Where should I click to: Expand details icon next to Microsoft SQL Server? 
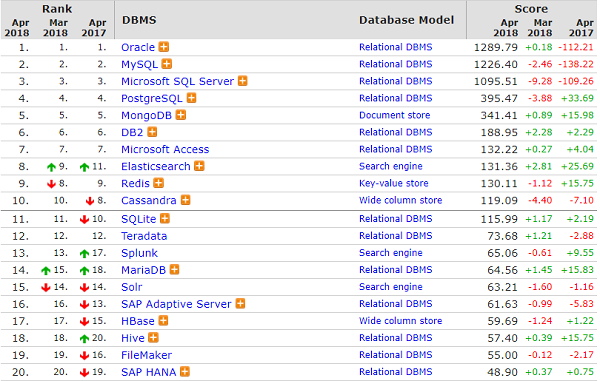point(243,81)
